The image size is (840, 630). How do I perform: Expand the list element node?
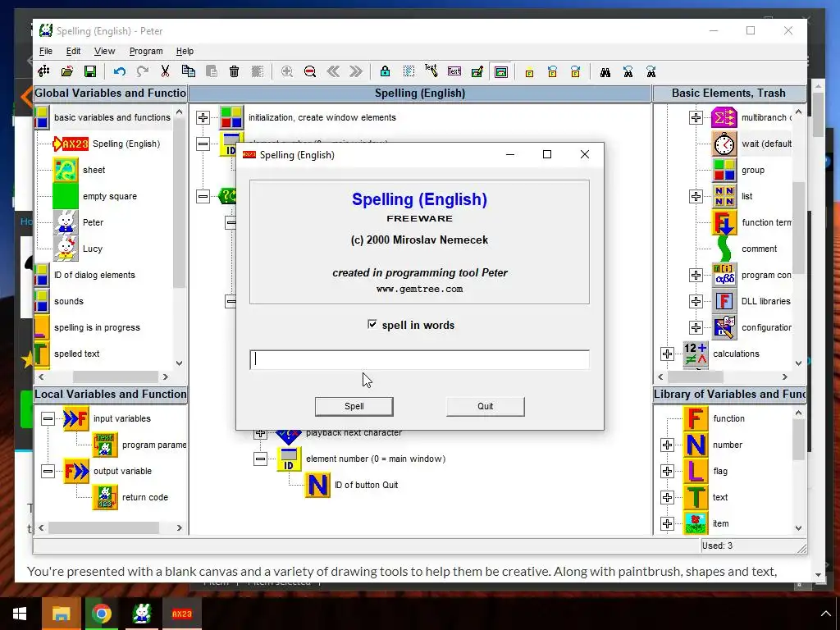pyautogui.click(x=696, y=196)
